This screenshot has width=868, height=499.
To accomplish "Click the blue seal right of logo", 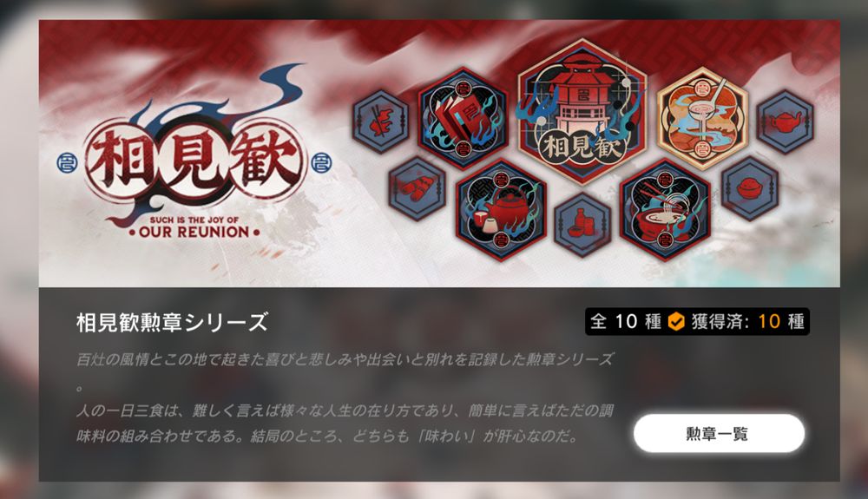I will [322, 162].
